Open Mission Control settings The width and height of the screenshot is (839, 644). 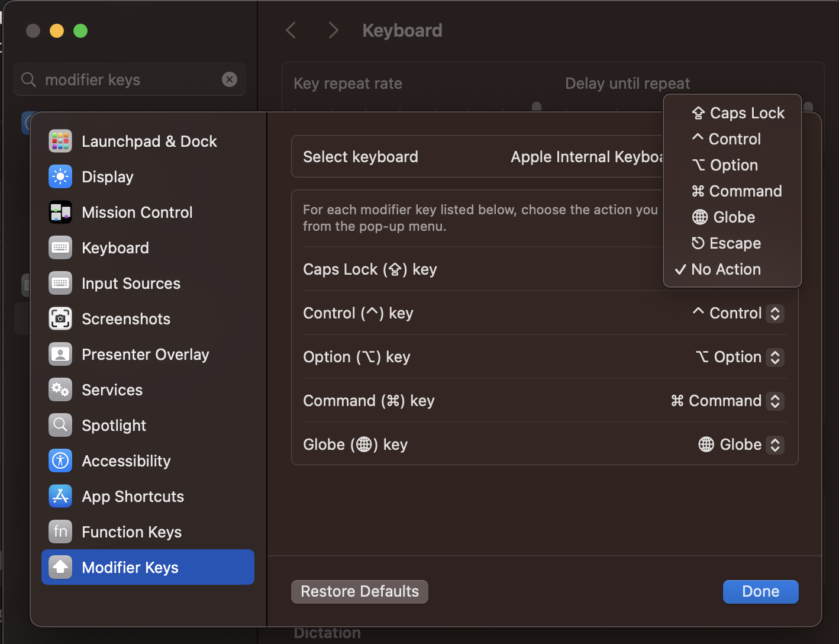click(x=137, y=212)
